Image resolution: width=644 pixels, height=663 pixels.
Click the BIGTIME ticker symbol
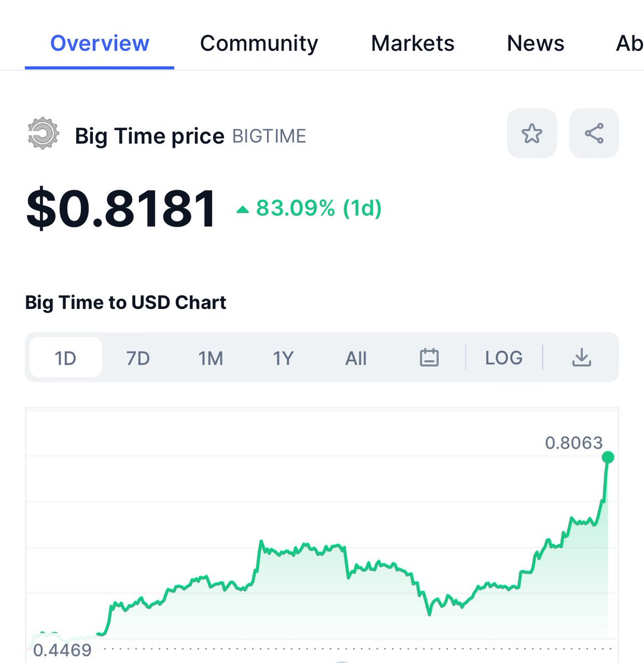click(269, 136)
